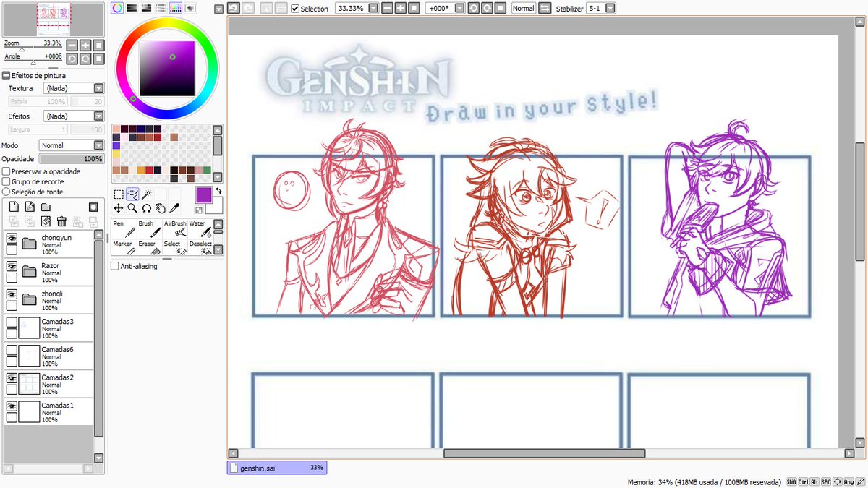The width and height of the screenshot is (868, 488).
Task: Open the Efeitos dropdown
Action: (x=73, y=116)
